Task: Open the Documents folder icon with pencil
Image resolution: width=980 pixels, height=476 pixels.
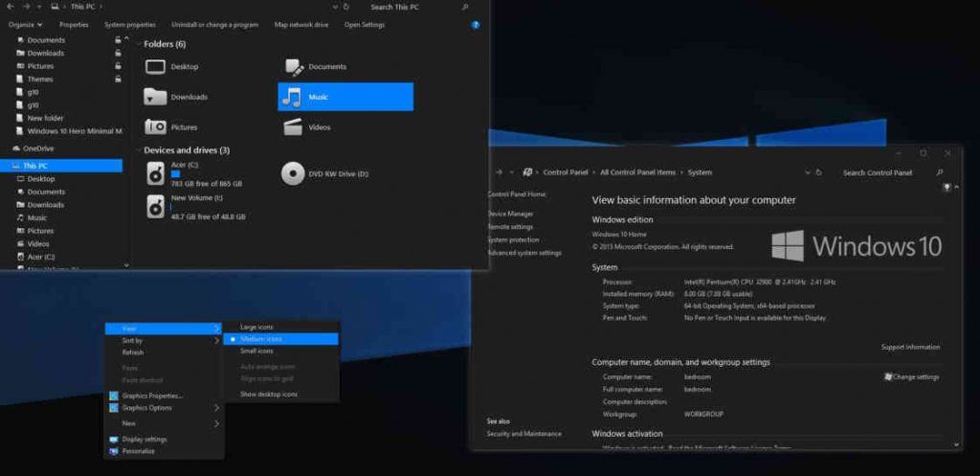Action: (295, 67)
